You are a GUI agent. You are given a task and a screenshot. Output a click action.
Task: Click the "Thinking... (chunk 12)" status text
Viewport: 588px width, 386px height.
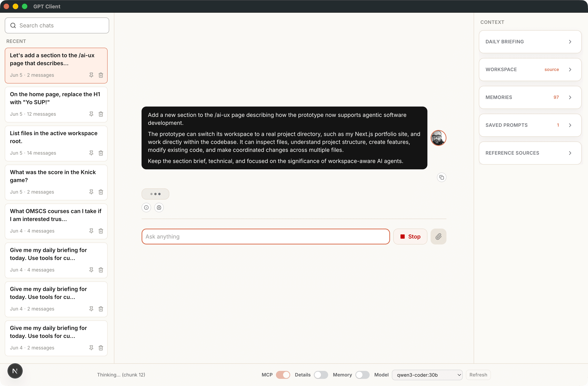click(x=121, y=375)
